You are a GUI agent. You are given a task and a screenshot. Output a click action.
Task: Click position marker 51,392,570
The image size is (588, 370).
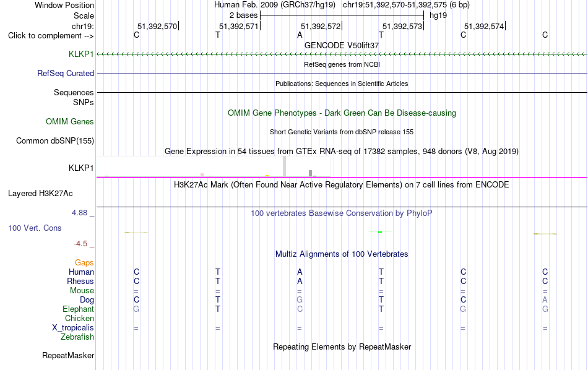(157, 26)
